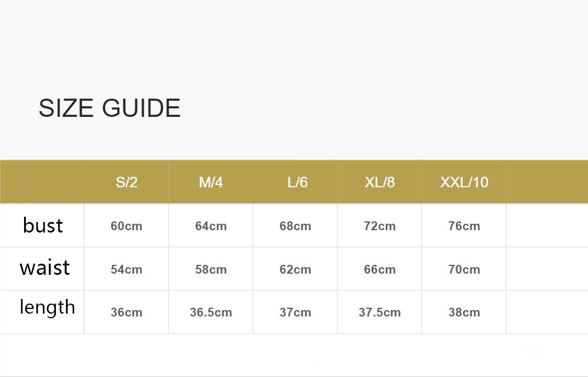
Task: Click the 38cm length cell
Action: [464, 312]
